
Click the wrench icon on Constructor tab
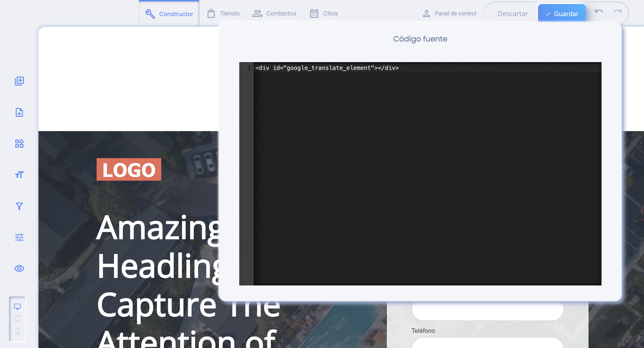click(150, 14)
